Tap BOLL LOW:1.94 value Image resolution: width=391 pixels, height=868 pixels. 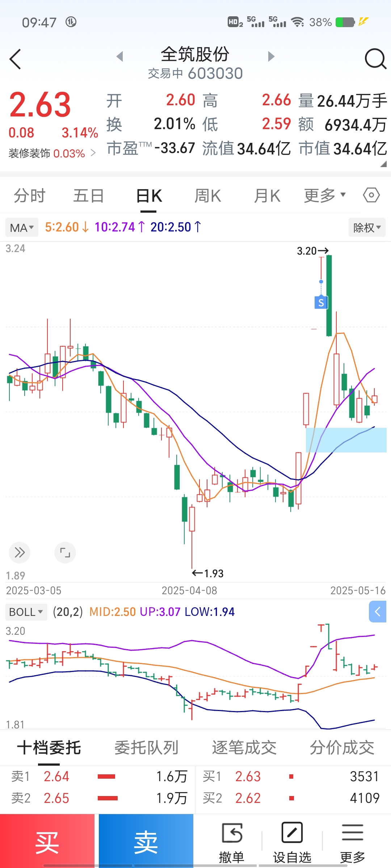pyautogui.click(x=210, y=612)
